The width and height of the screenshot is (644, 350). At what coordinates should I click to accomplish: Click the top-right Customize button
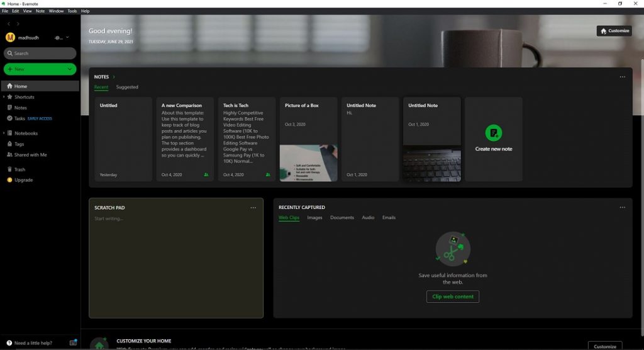[614, 31]
